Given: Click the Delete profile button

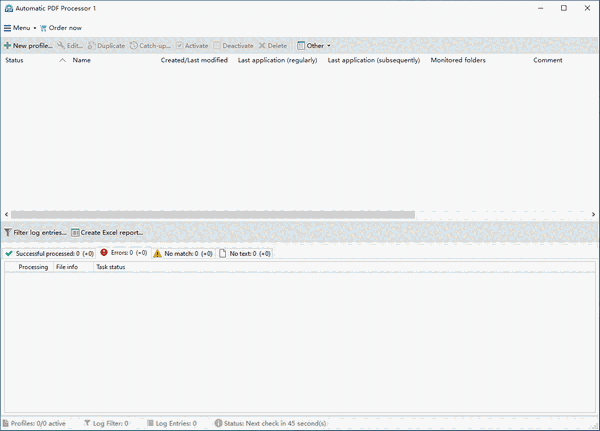Looking at the screenshot, I should click(x=273, y=46).
